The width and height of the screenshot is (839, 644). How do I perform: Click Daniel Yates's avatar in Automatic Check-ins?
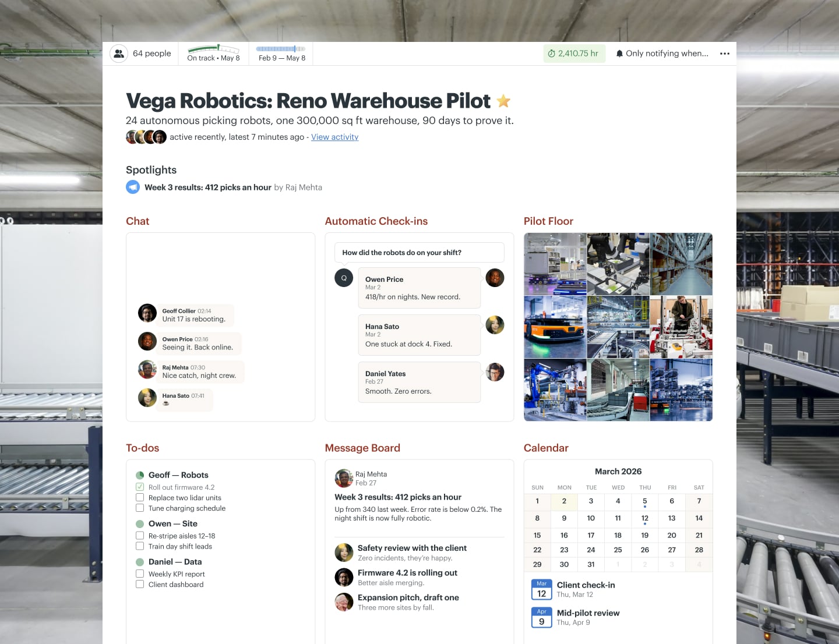(x=495, y=372)
